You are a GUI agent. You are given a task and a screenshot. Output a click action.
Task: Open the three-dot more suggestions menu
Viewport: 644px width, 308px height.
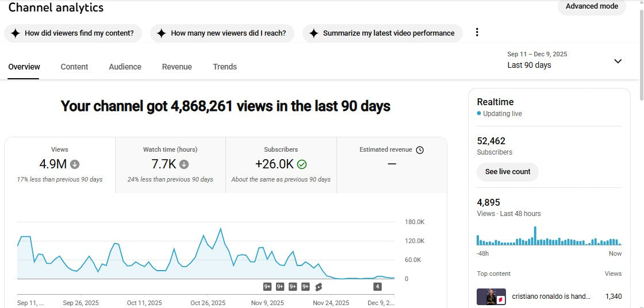[477, 33]
